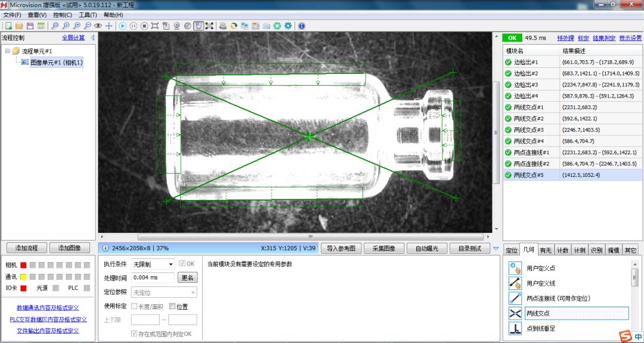Viewport: 644px width, 343px height.
Task: Toggle the highlighted mouse mode toolbar icon
Action: 199,26
